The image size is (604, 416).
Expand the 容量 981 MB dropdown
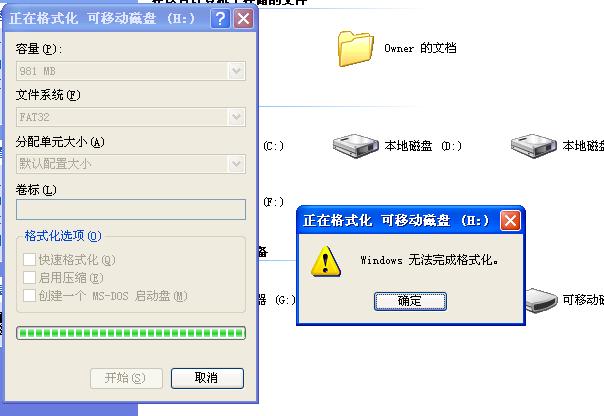coord(131,71)
